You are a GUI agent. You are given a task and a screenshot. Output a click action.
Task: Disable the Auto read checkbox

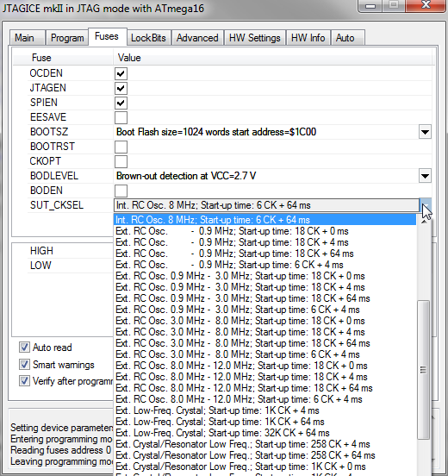click(x=24, y=347)
